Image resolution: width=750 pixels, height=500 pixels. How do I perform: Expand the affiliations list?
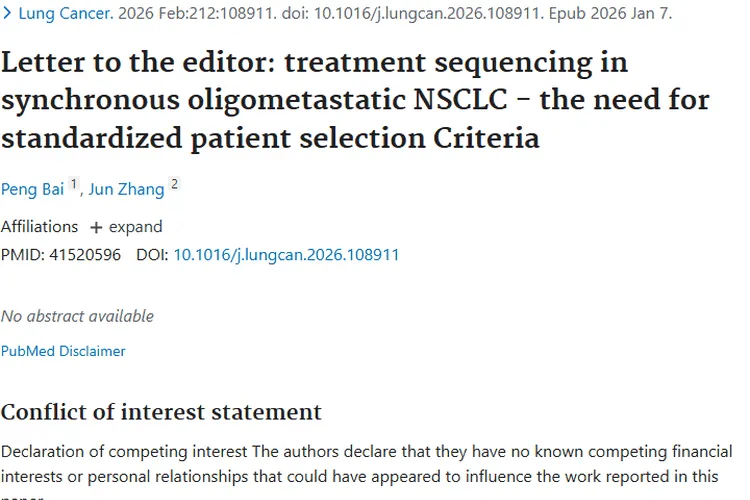pyautogui.click(x=135, y=227)
